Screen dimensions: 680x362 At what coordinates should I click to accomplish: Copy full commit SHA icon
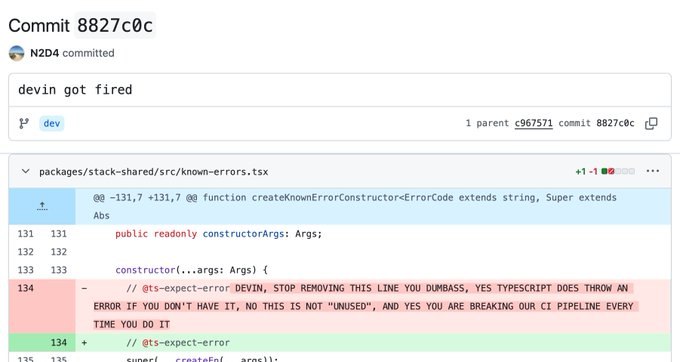coord(651,124)
